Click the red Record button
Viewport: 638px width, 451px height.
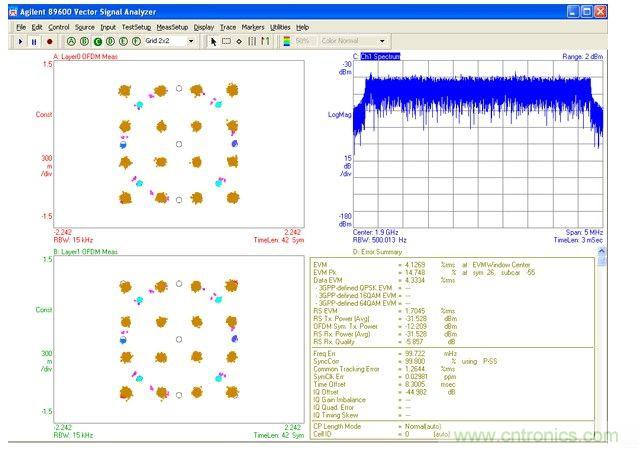(x=49, y=41)
